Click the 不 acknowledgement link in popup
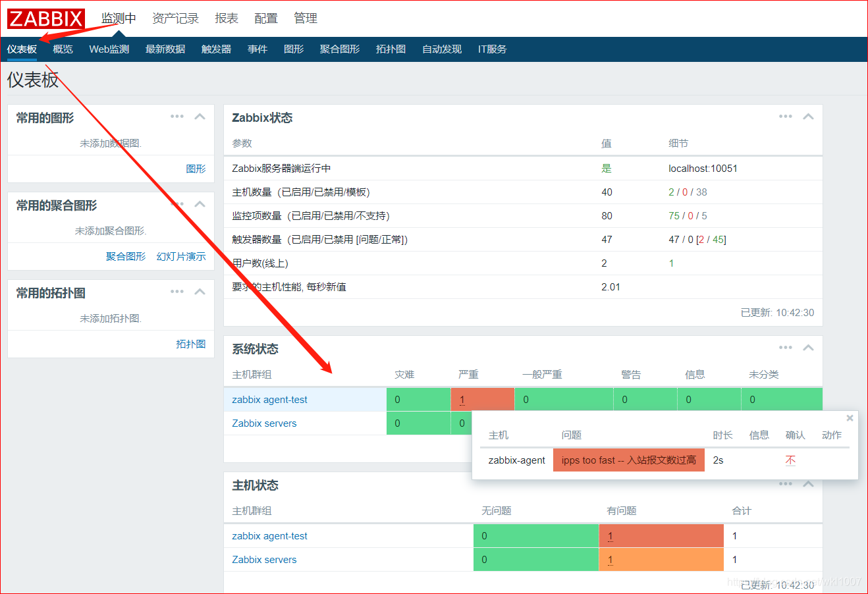 790,460
